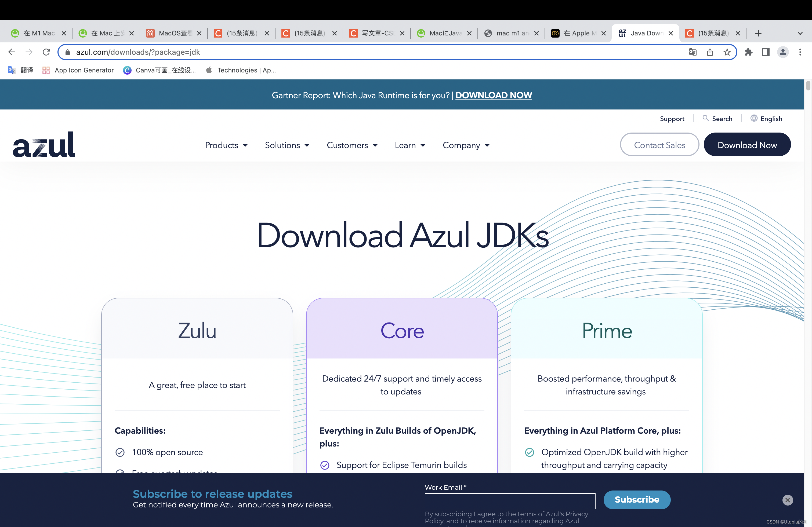Screen dimensions: 812x527
Task: Click the Download Now dark button
Action: (747, 145)
